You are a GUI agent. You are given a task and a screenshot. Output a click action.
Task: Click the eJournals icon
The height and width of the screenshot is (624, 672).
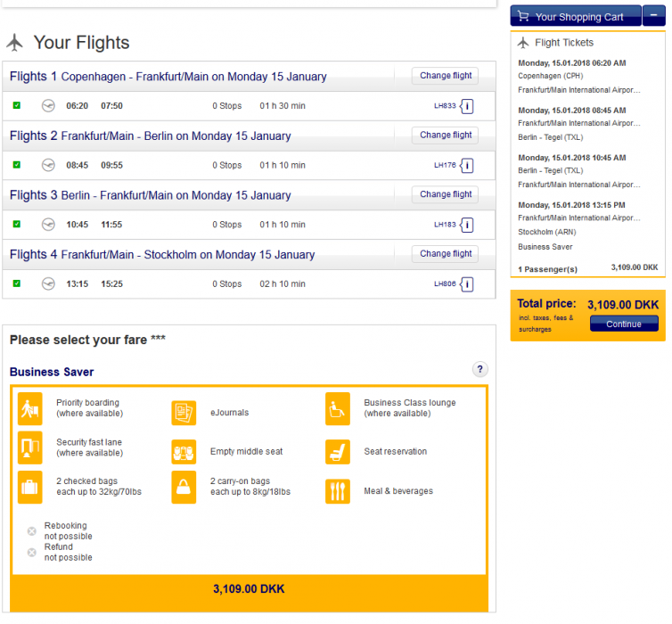(184, 413)
